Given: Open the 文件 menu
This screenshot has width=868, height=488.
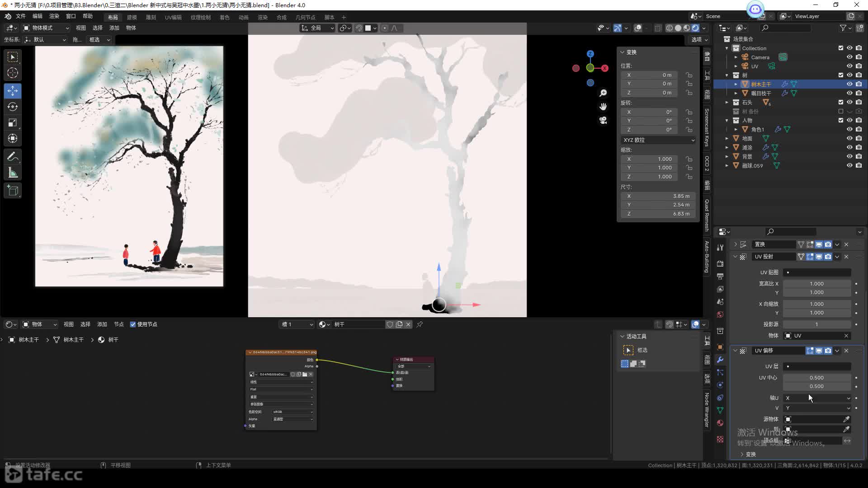Looking at the screenshot, I should 21,16.
